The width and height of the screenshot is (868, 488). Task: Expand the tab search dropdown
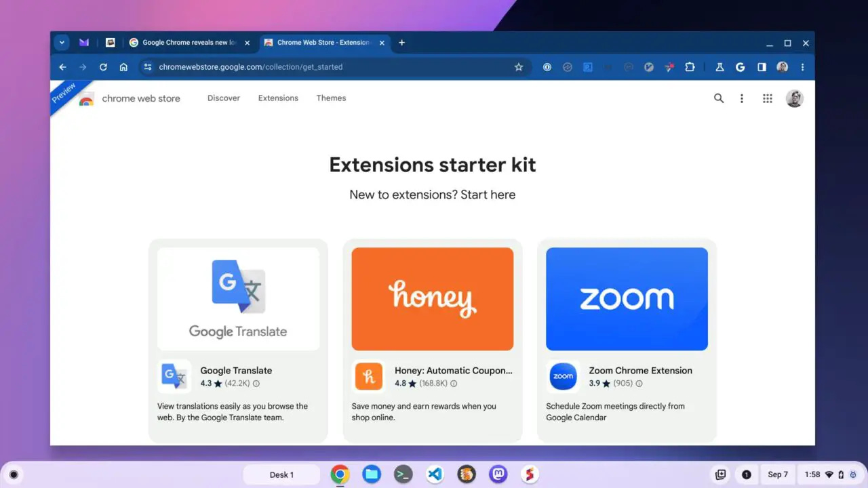62,42
